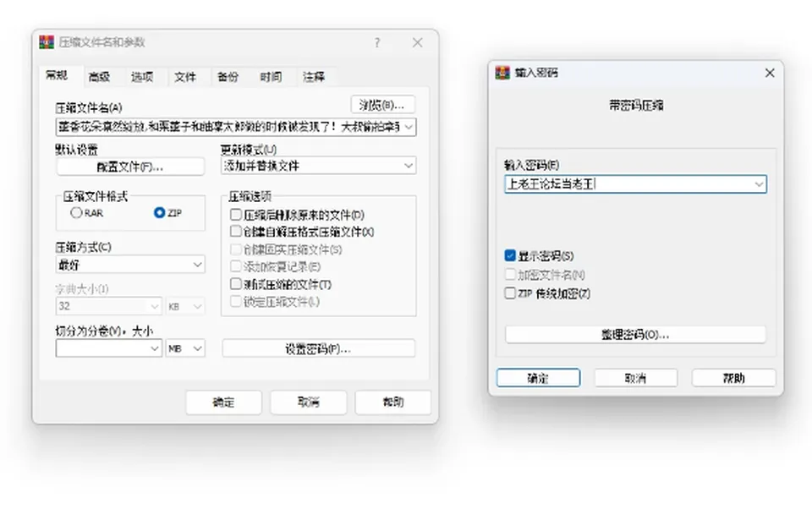Screen dimensions: 812x509
Task: Select the 常规 tab
Action: click(x=57, y=75)
